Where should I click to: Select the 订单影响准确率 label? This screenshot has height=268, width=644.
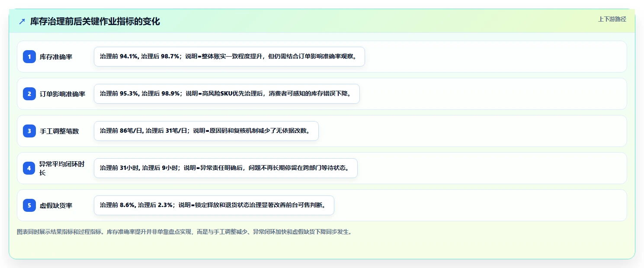(x=62, y=94)
